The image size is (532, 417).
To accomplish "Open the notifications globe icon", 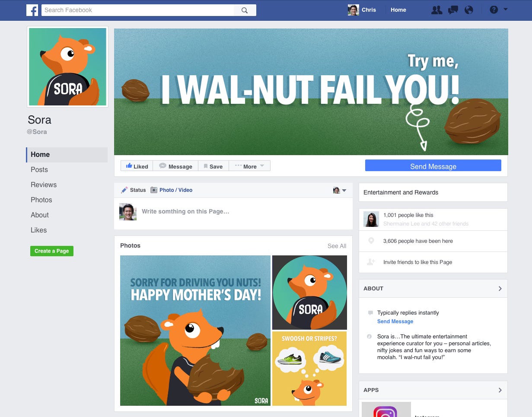I will click(469, 10).
